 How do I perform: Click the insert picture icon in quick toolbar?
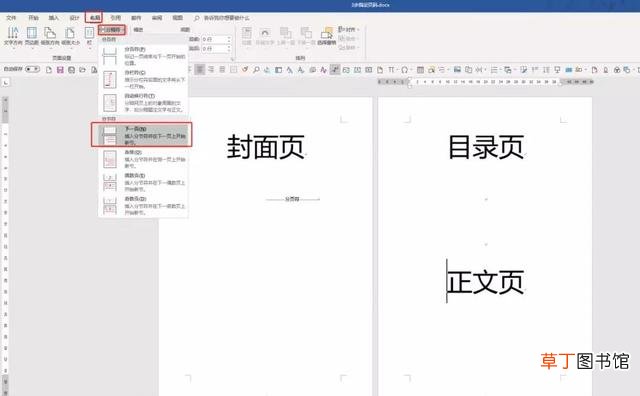point(457,70)
